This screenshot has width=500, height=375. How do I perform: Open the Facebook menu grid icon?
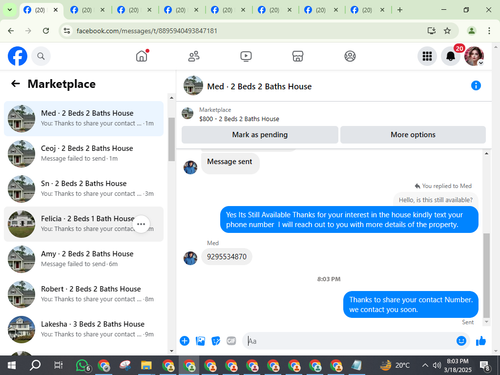pyautogui.click(x=427, y=56)
